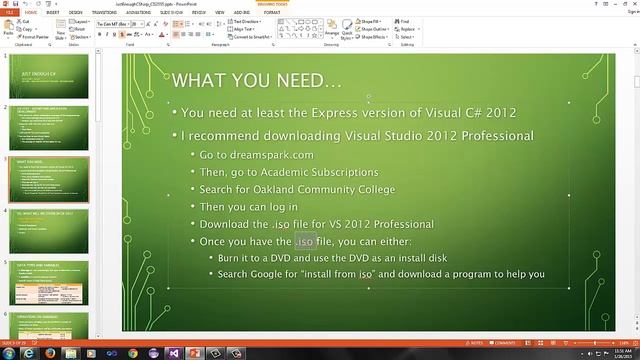The height and width of the screenshot is (360, 640).
Task: Select slide 4 thumbnail
Action: coord(49,231)
